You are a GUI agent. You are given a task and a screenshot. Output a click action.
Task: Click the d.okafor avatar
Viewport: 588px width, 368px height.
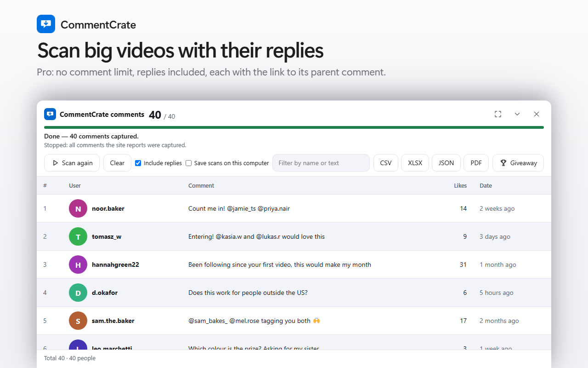pos(78,293)
